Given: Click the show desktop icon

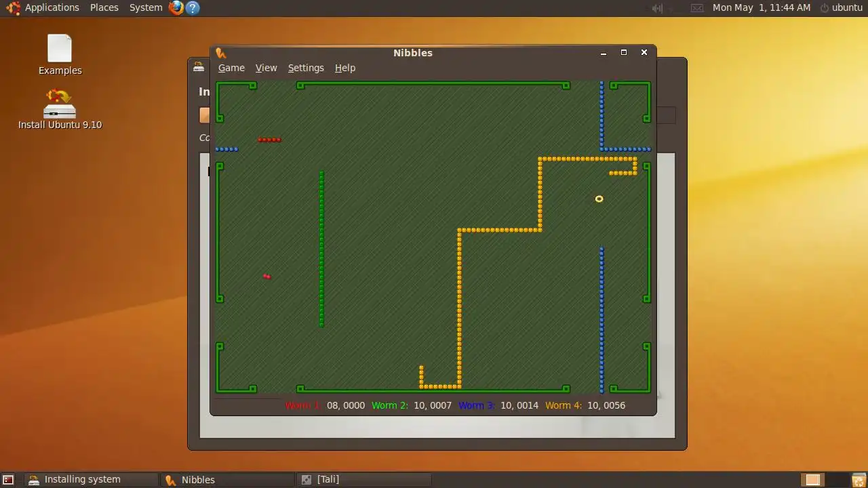Looking at the screenshot, I should pos(8,480).
